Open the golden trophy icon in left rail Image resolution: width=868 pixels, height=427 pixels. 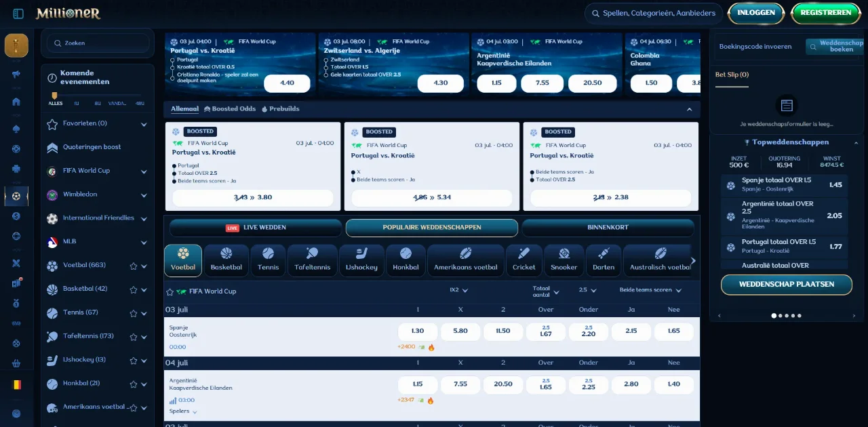pyautogui.click(x=16, y=45)
